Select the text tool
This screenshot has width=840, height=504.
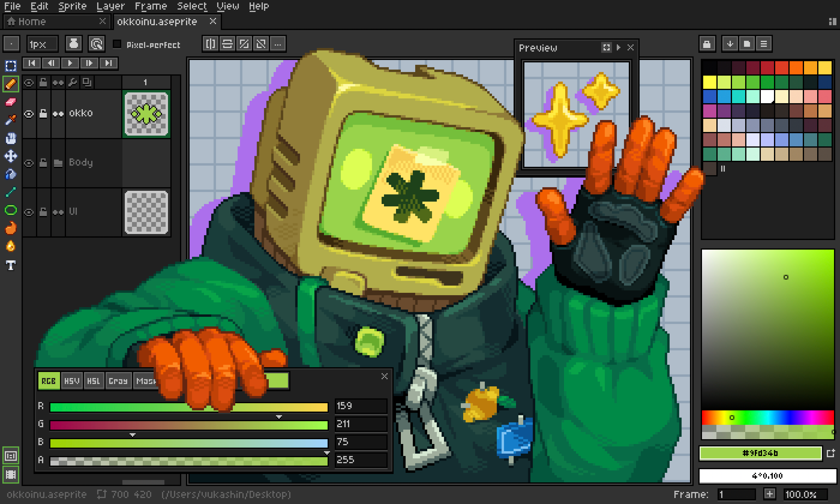(11, 265)
